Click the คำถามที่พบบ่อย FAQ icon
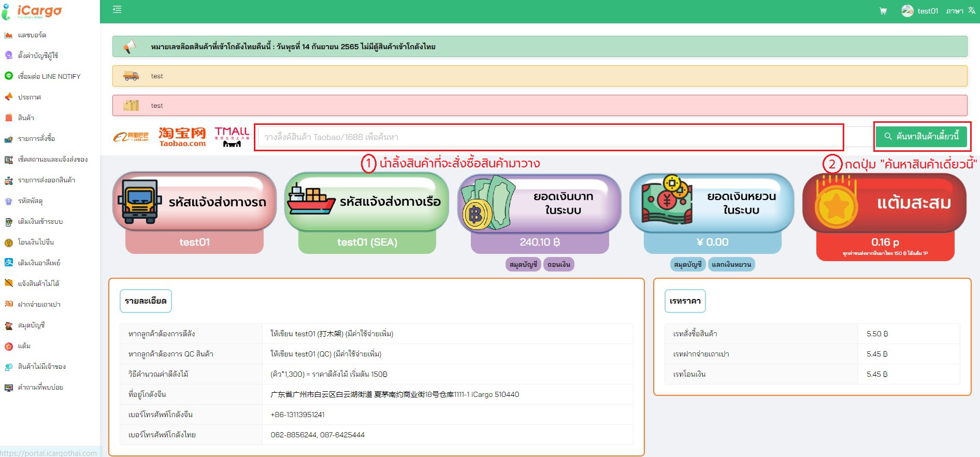The height and width of the screenshot is (457, 980). pos(8,388)
